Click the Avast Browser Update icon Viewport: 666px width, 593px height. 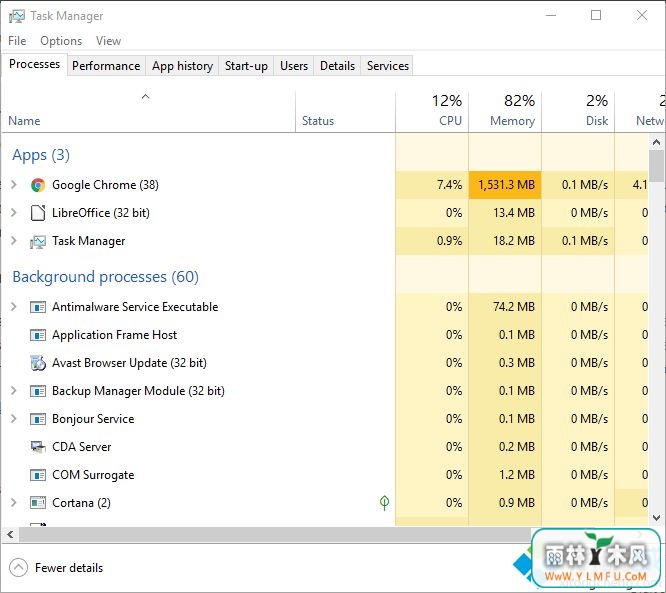tap(38, 363)
